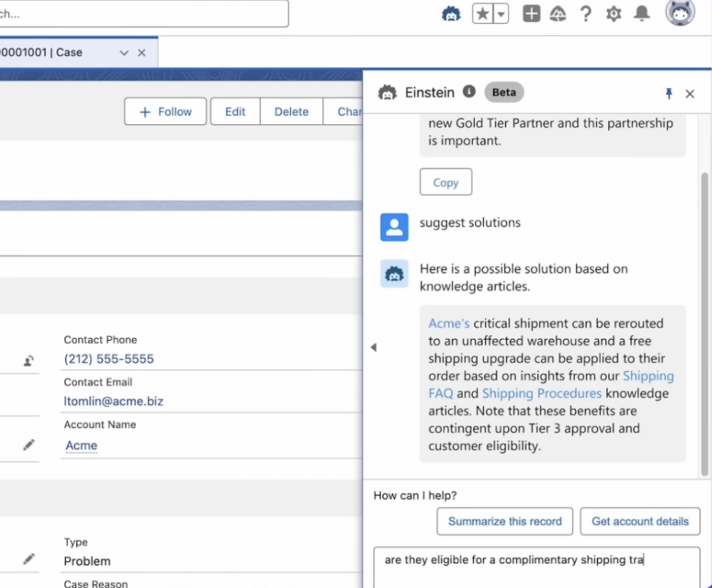View notifications bell

tap(642, 13)
